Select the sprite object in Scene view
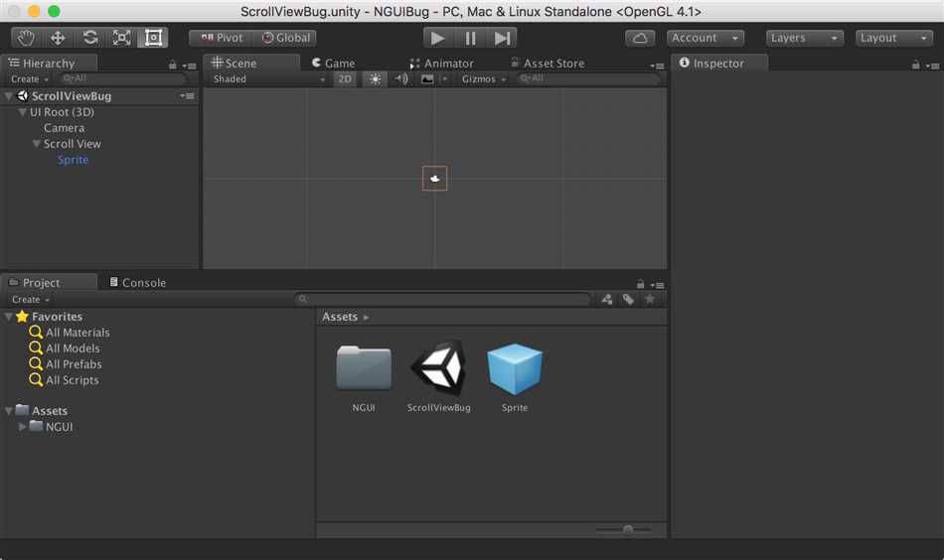Screen dimensions: 944x560 tap(434, 178)
